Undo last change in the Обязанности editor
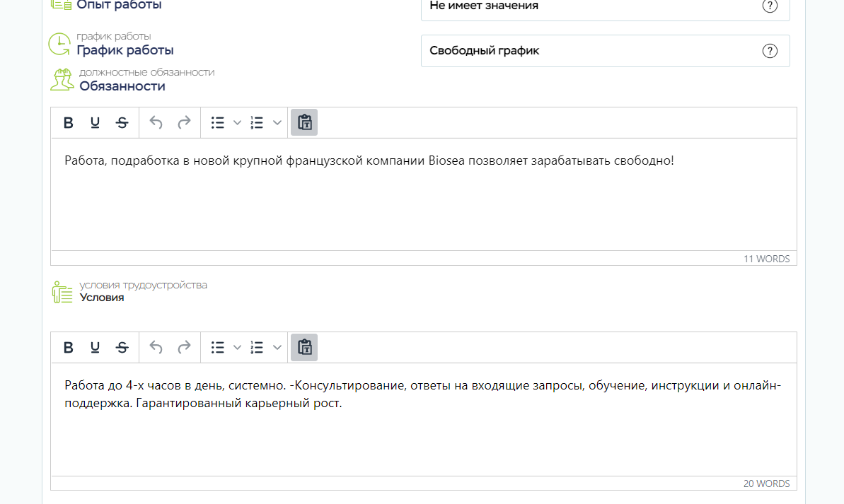The image size is (844, 504). tap(156, 123)
